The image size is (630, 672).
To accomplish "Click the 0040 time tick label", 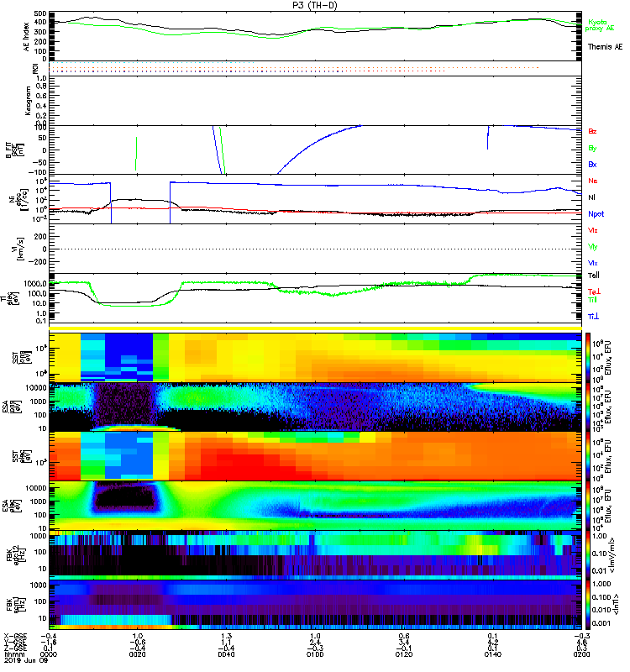I will (x=226, y=654).
